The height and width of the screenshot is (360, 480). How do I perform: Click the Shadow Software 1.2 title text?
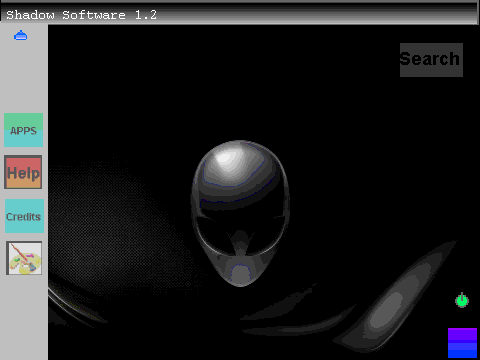click(x=81, y=15)
